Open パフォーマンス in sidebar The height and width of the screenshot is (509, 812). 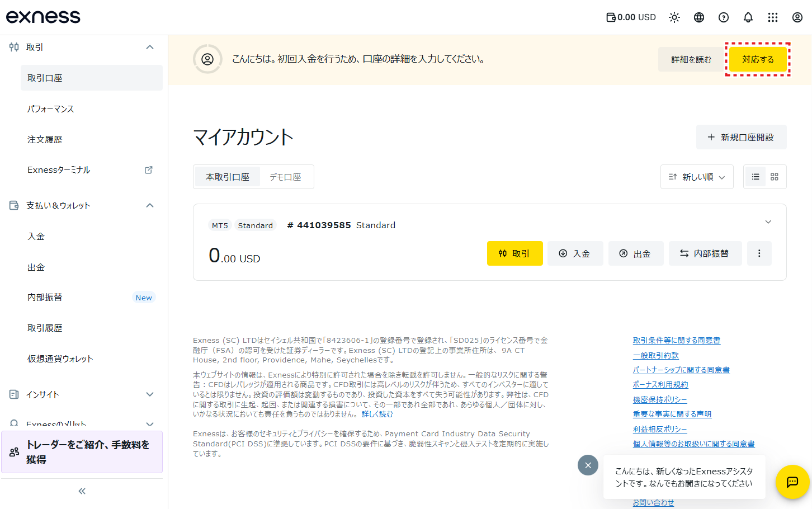coord(92,109)
